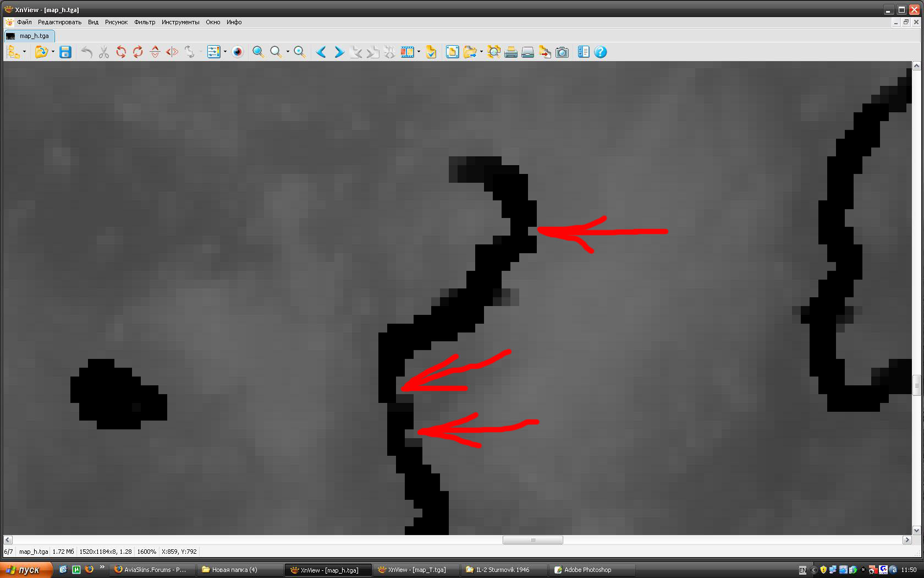Go to the previous image
Screen dimensions: 924x578
pos(321,52)
